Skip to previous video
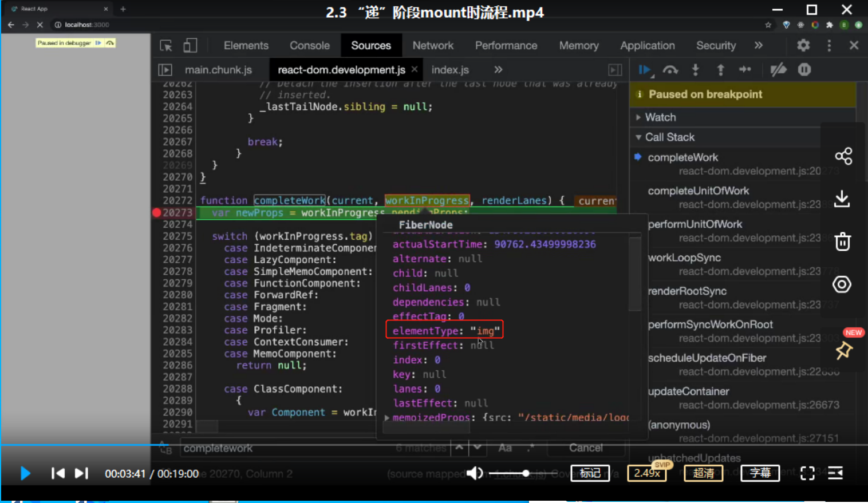The width and height of the screenshot is (868, 503). (58, 473)
